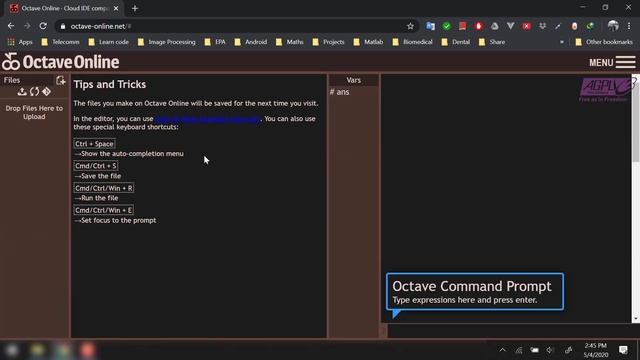
Task: Click the V-shaped extension icon
Action: 511,26
